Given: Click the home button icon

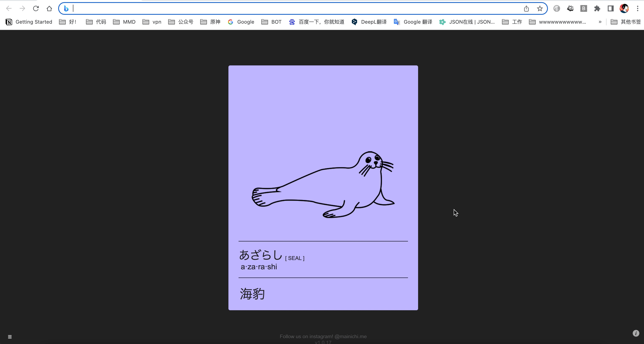Looking at the screenshot, I should point(49,8).
